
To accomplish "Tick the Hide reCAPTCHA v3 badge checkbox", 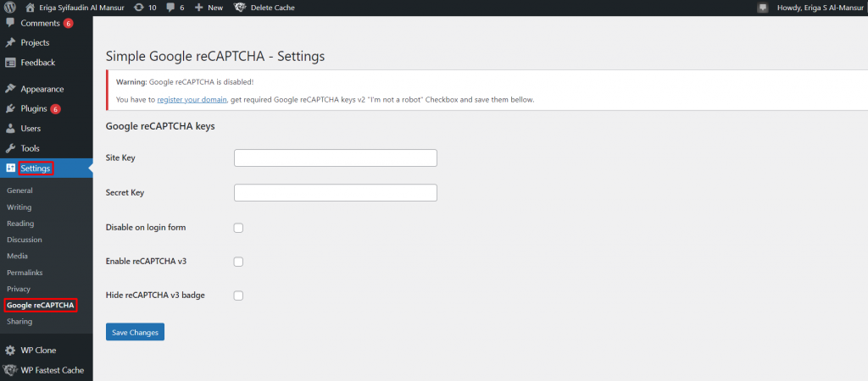I will click(x=238, y=295).
